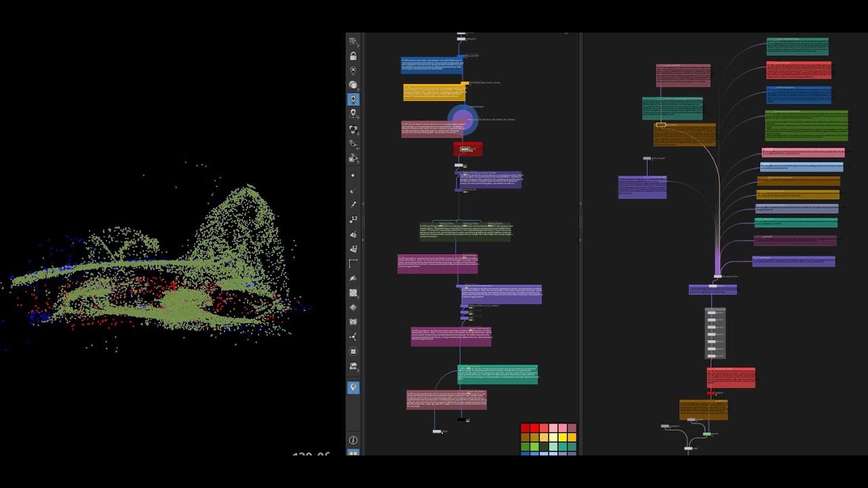Select the grey stacked node group in the right network
868x488 pixels.
tap(715, 333)
